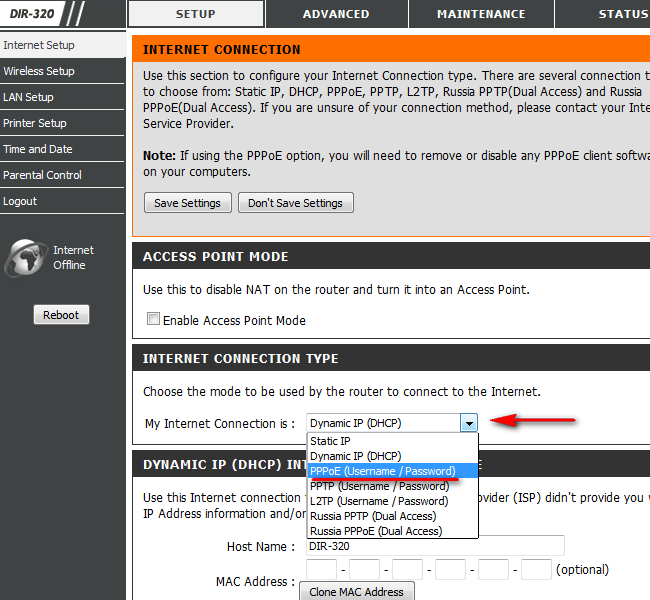Go to Parental Control page
This screenshot has height=600, width=650.
point(42,175)
